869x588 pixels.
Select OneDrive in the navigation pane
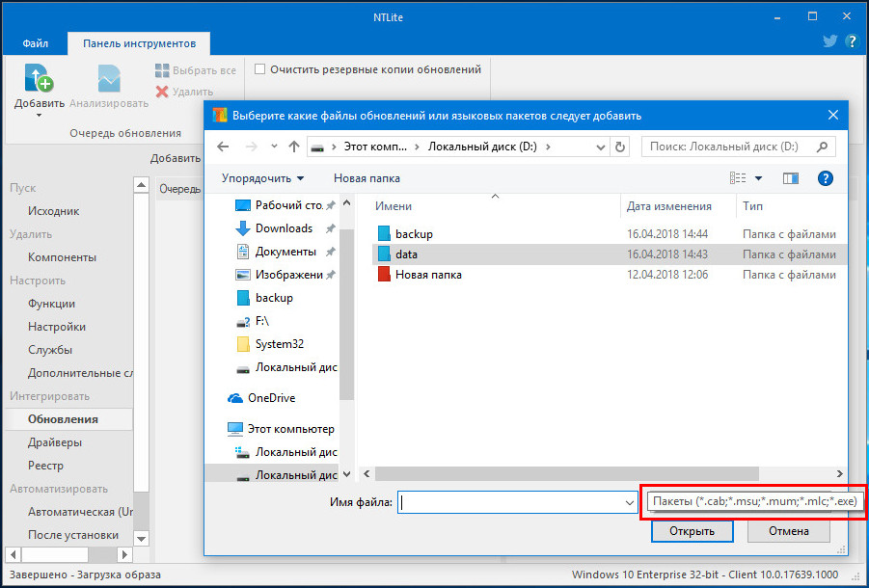point(261,398)
